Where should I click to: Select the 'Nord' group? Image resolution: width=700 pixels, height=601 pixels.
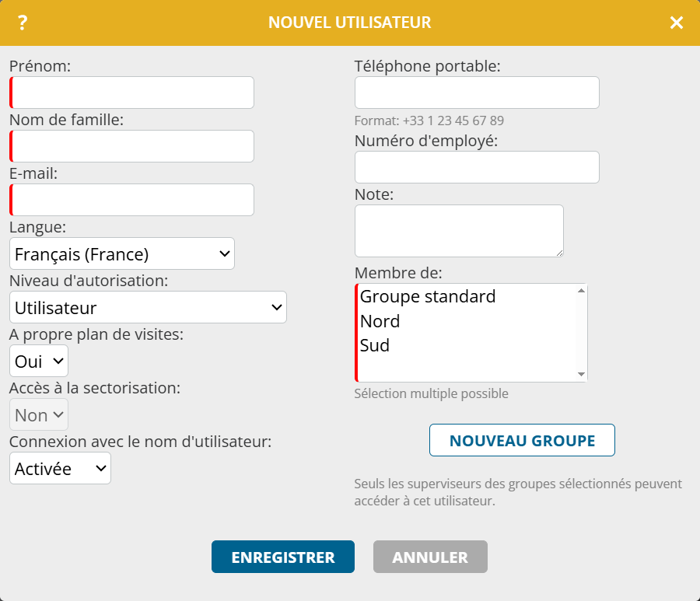(380, 321)
